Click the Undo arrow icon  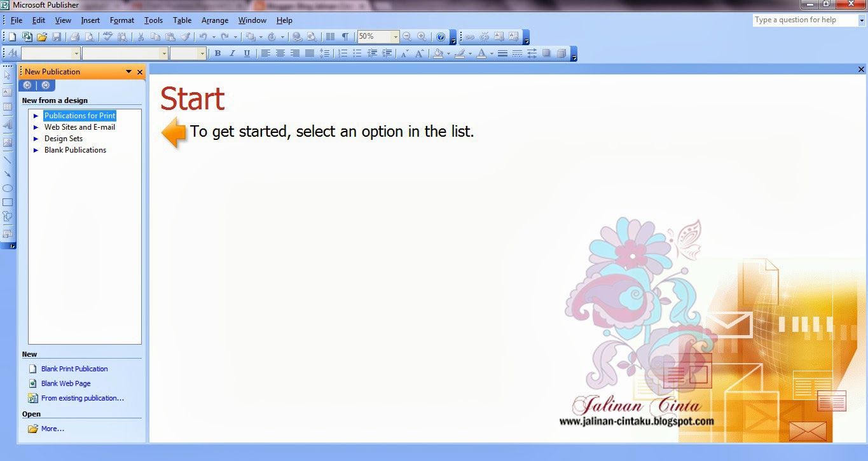tap(203, 37)
